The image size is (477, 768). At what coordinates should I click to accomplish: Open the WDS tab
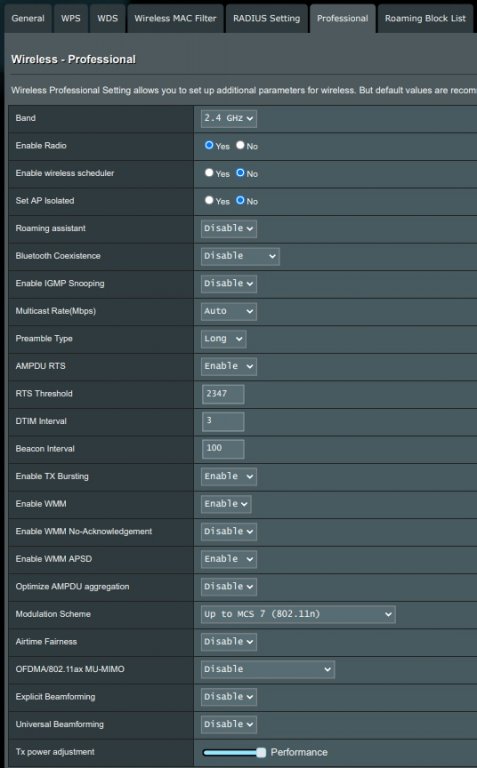coord(107,19)
